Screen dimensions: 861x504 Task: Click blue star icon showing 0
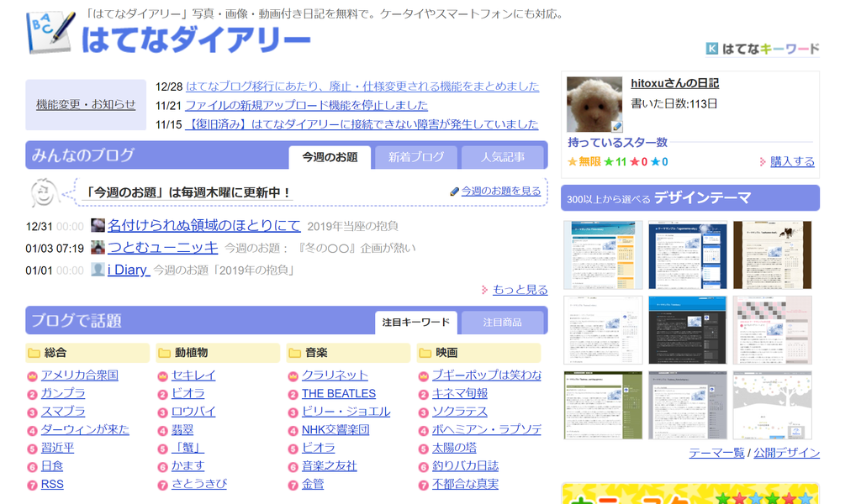[655, 162]
